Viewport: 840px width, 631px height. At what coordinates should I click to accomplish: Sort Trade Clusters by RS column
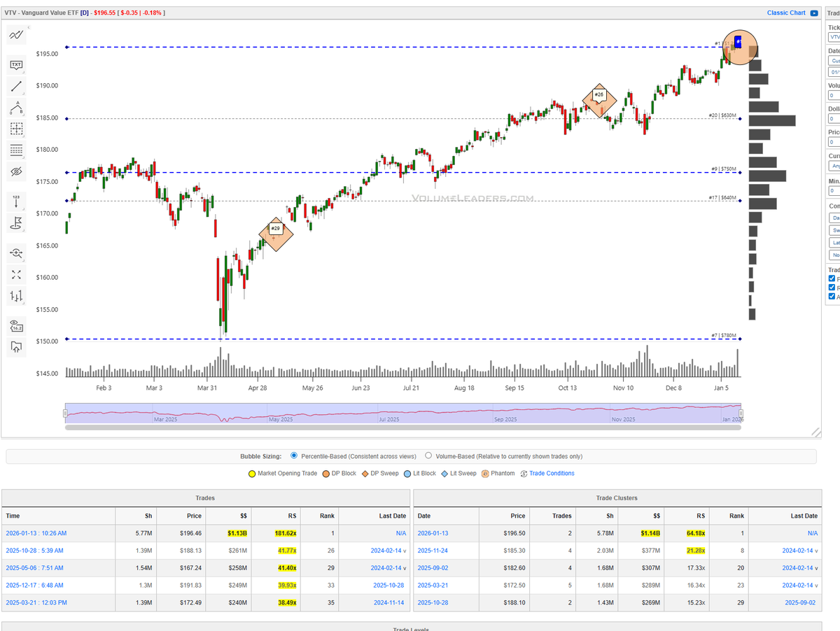(x=701, y=516)
